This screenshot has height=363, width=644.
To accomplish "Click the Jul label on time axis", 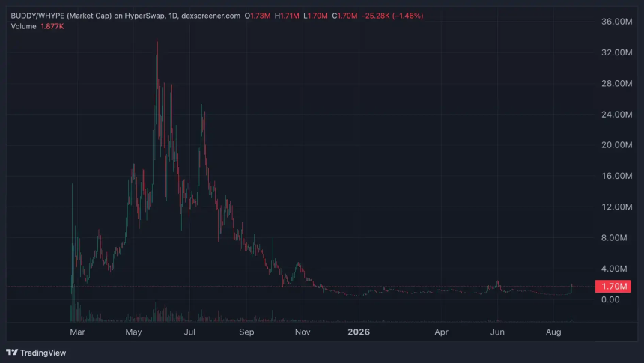I will 189,332.
